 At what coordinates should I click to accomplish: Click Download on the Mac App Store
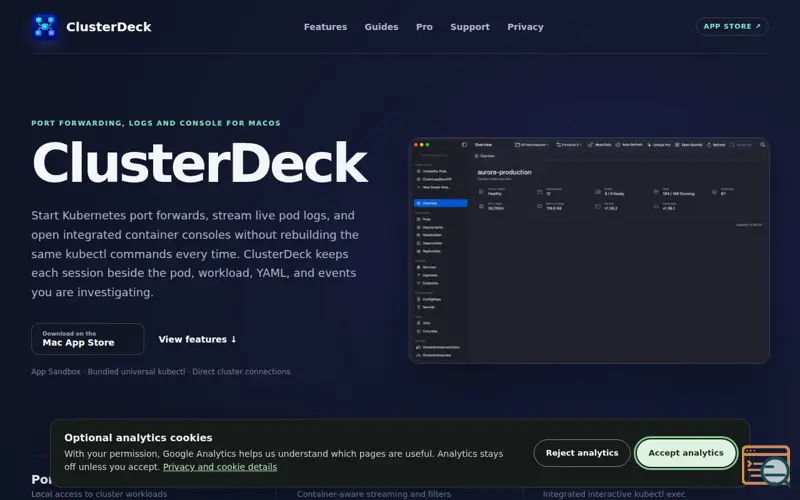tap(88, 339)
